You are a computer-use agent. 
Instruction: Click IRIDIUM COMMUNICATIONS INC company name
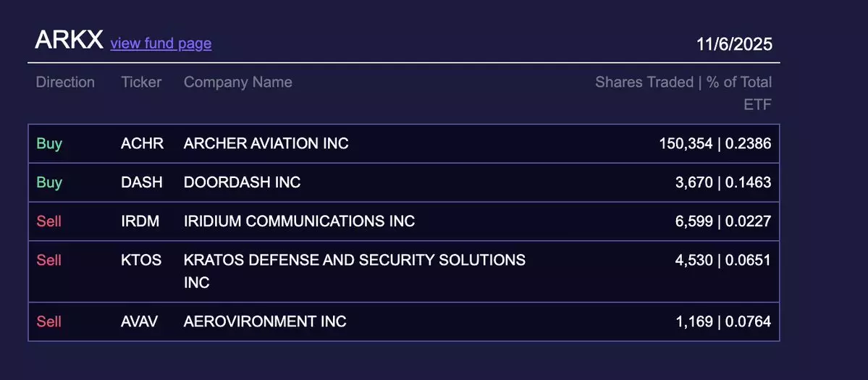pyautogui.click(x=299, y=221)
